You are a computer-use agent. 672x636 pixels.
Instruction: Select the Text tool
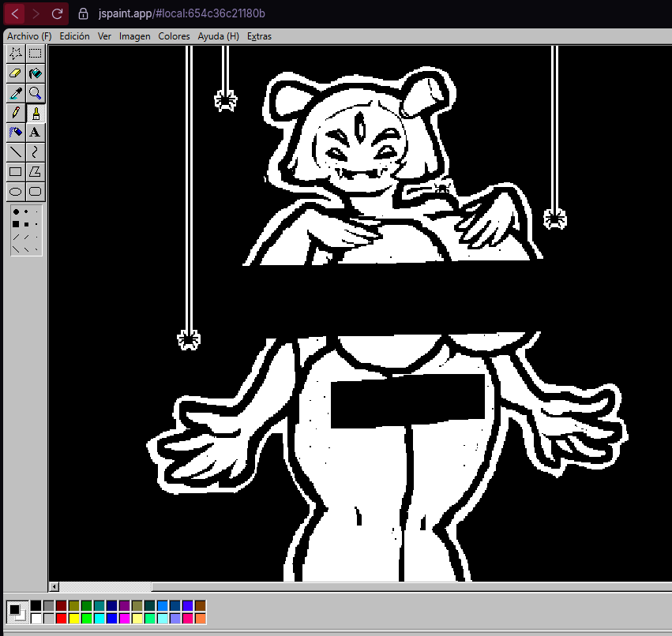click(36, 133)
